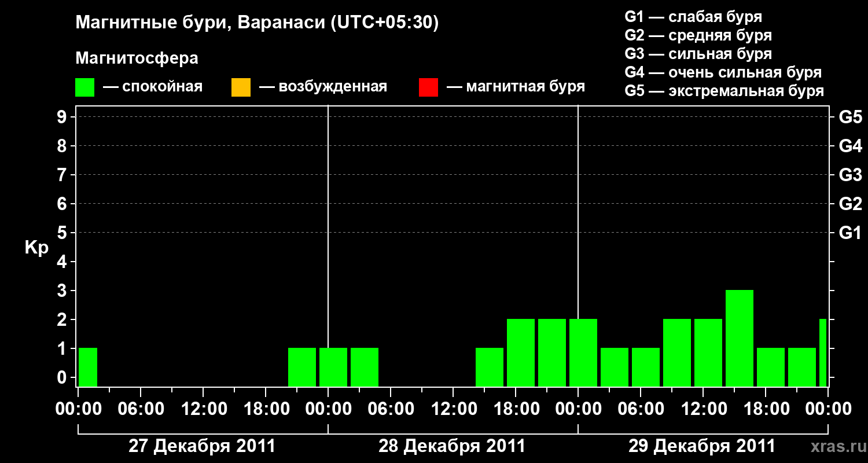Click the Kp 1 bar at 06:00 on 29 December
868x463 pixels.
tap(646, 367)
